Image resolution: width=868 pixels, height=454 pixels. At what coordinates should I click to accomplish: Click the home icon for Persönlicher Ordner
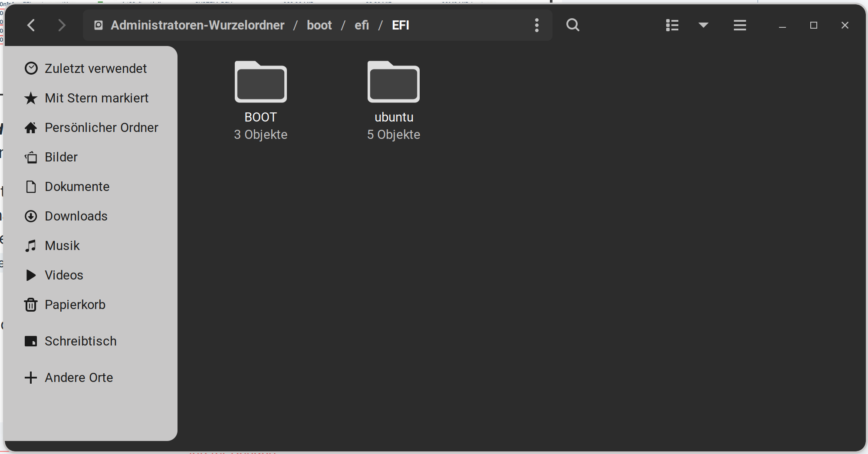[31, 128]
